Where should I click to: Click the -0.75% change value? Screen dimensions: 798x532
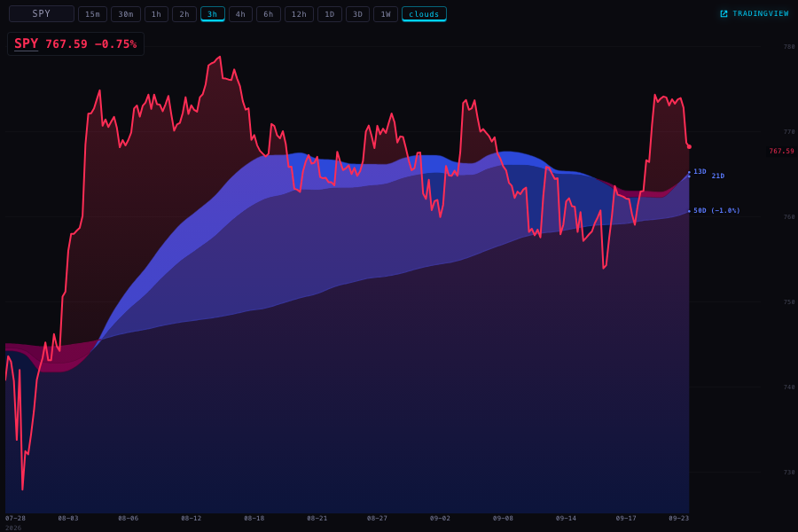pos(115,44)
